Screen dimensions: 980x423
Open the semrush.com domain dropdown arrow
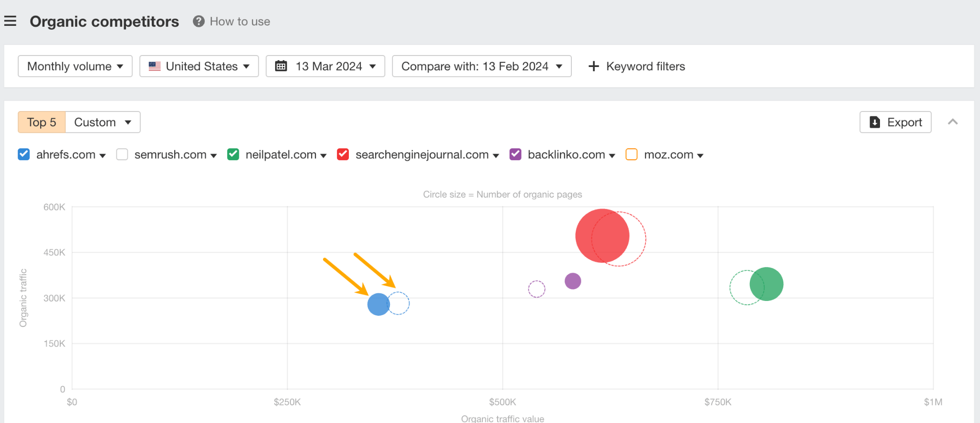point(213,156)
